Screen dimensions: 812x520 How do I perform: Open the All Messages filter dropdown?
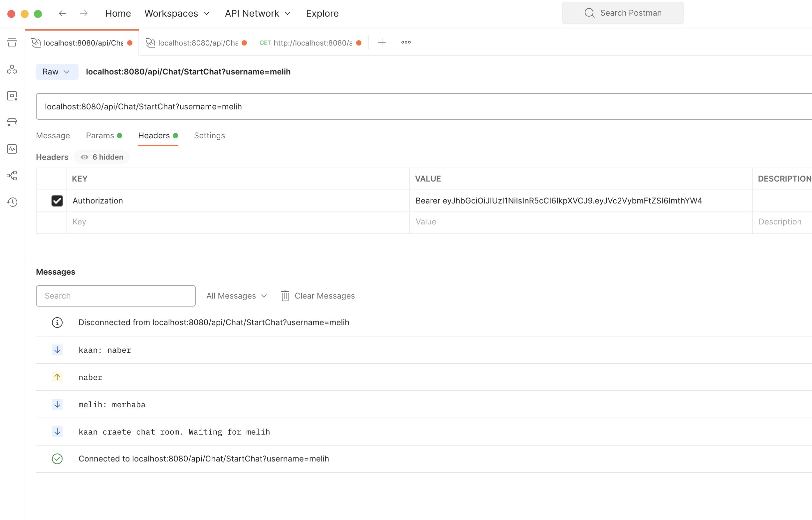[236, 296]
